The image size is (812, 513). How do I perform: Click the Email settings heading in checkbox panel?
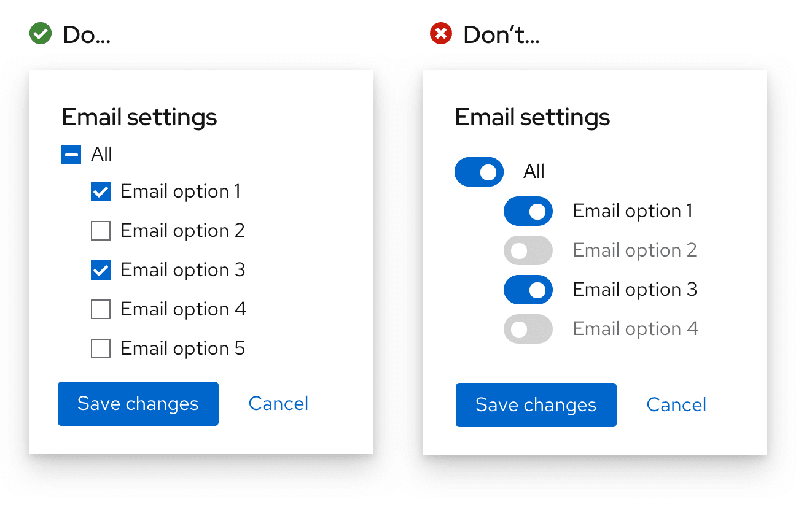(x=139, y=117)
